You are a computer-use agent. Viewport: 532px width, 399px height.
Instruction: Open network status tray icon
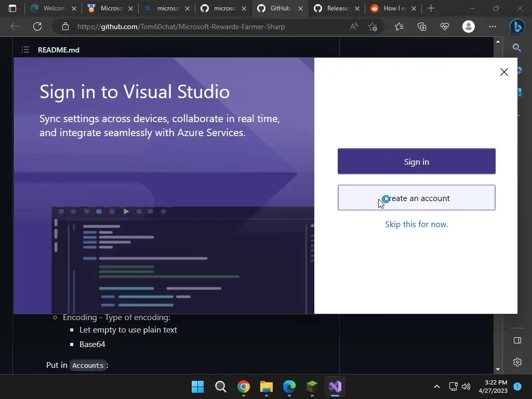(x=453, y=387)
